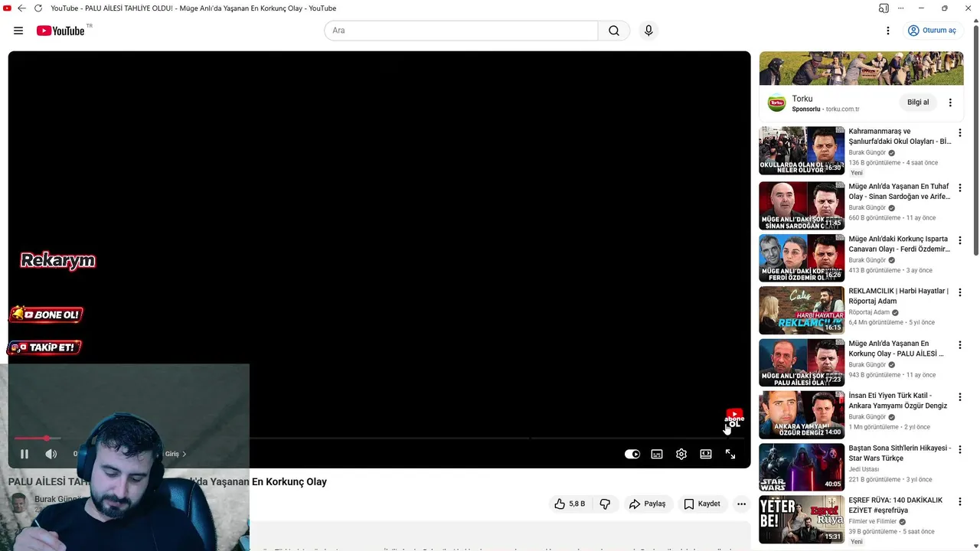Open options menu for Torku sponsored ad

click(950, 103)
